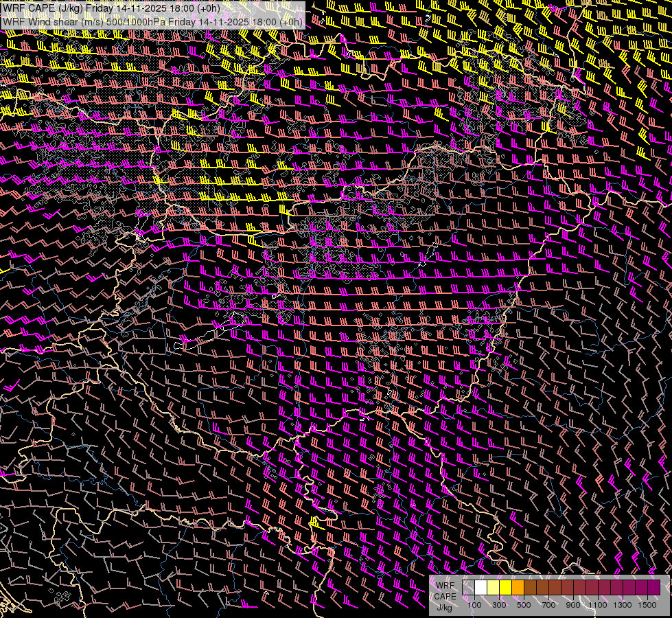Click the WRF CAPE title line

coord(111,8)
